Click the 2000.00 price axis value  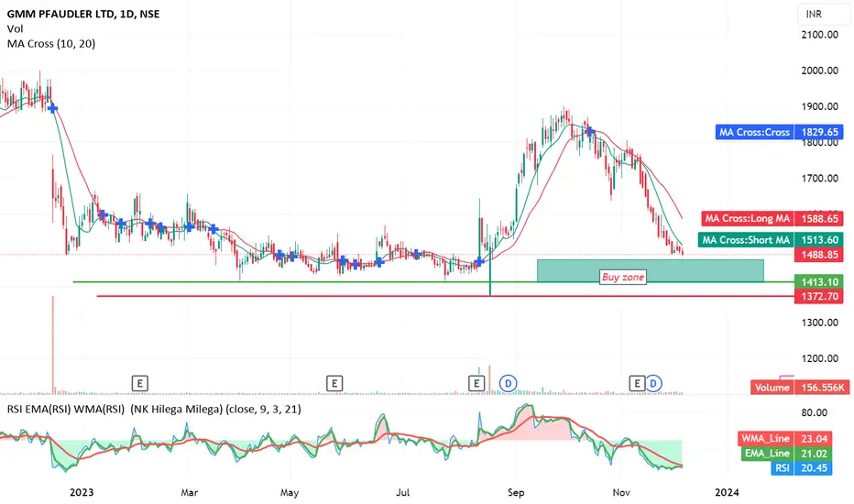pos(820,71)
